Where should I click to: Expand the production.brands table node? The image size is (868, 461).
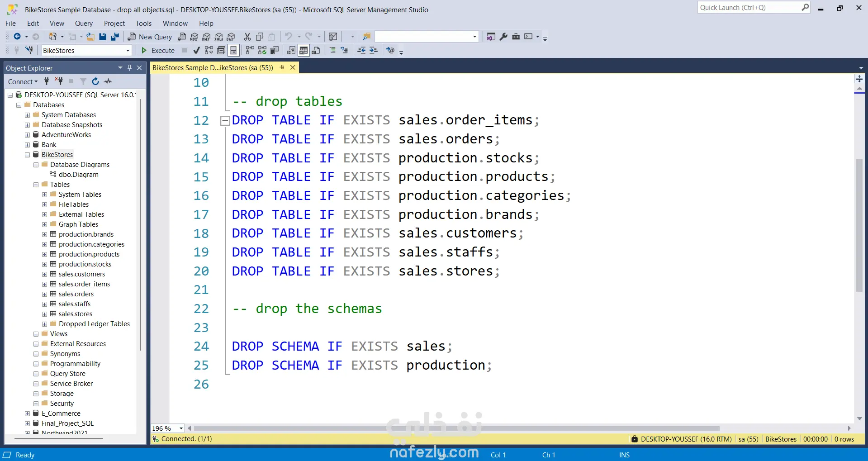[x=44, y=234]
